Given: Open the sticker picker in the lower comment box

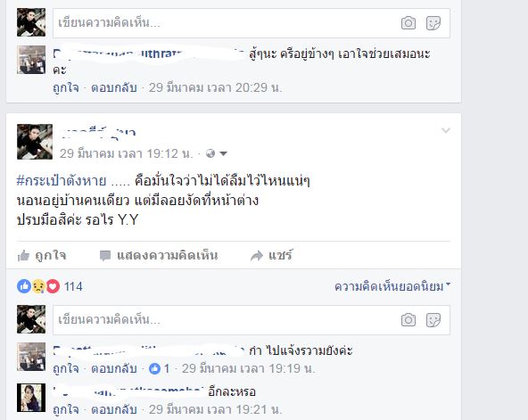Looking at the screenshot, I should (x=433, y=320).
